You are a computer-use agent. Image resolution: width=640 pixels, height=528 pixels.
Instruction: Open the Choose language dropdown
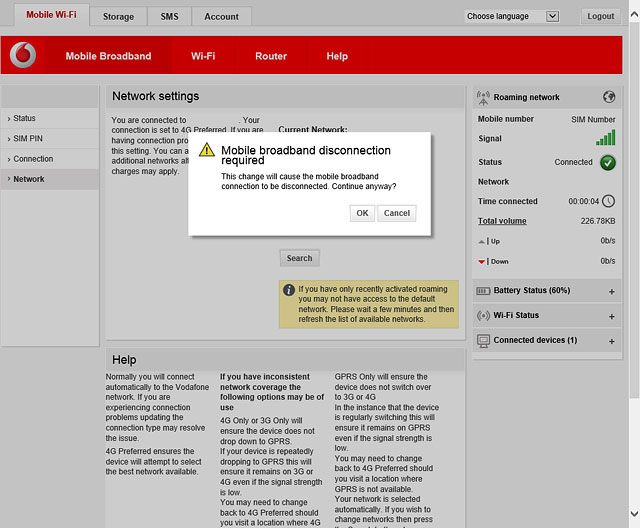(511, 16)
